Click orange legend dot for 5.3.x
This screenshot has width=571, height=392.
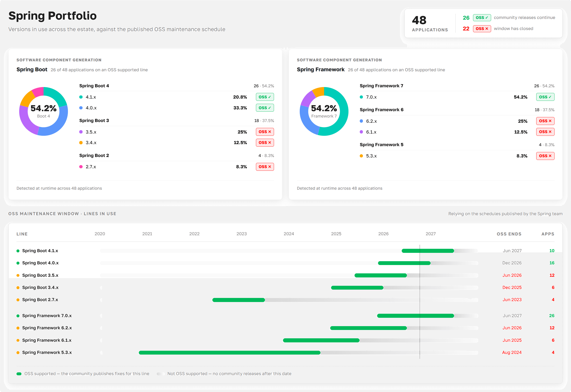coord(361,156)
